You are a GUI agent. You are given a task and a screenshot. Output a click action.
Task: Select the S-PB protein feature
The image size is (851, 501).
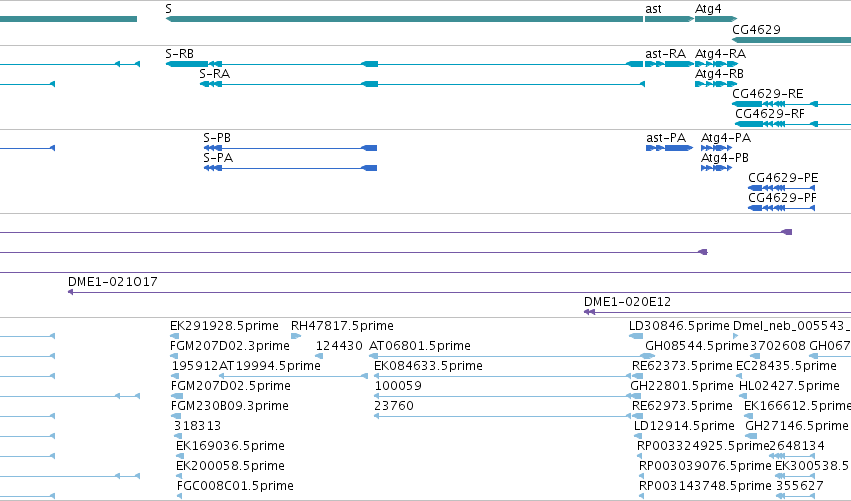click(290, 148)
